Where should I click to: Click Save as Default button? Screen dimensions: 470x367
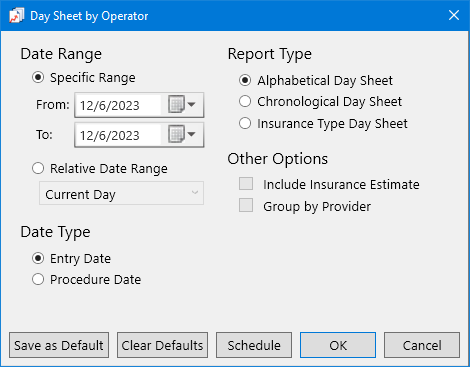point(59,345)
